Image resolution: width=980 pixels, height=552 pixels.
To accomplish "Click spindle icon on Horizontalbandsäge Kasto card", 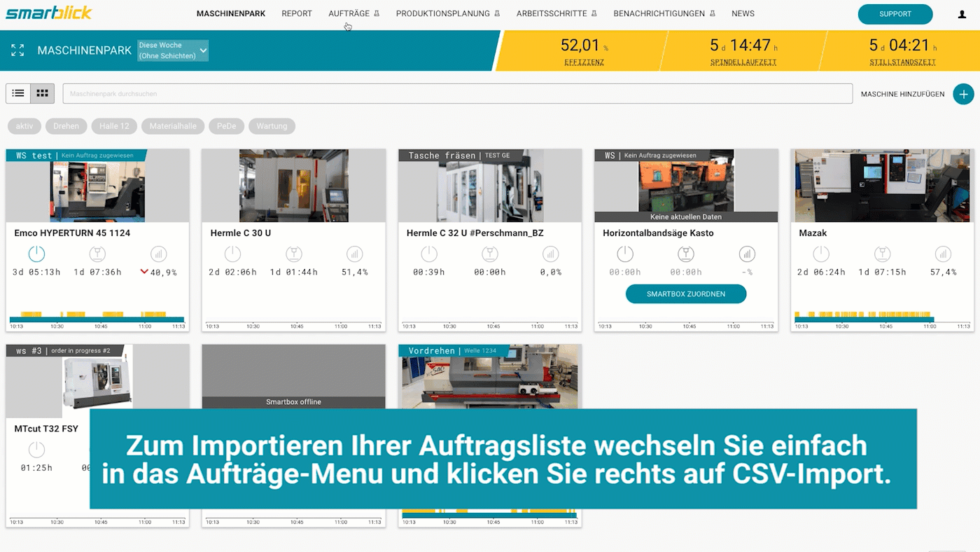I will (x=686, y=254).
